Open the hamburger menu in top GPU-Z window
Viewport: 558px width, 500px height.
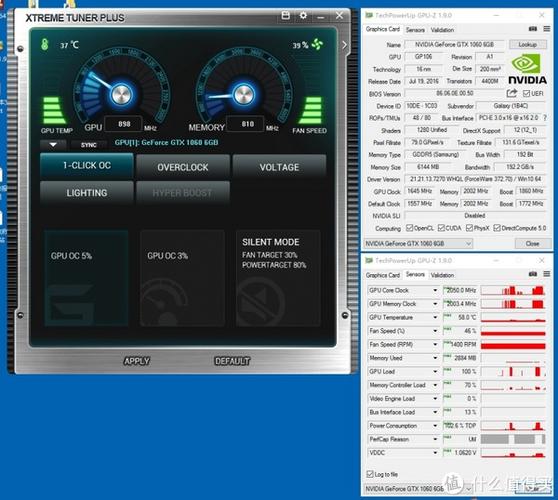coord(547,29)
